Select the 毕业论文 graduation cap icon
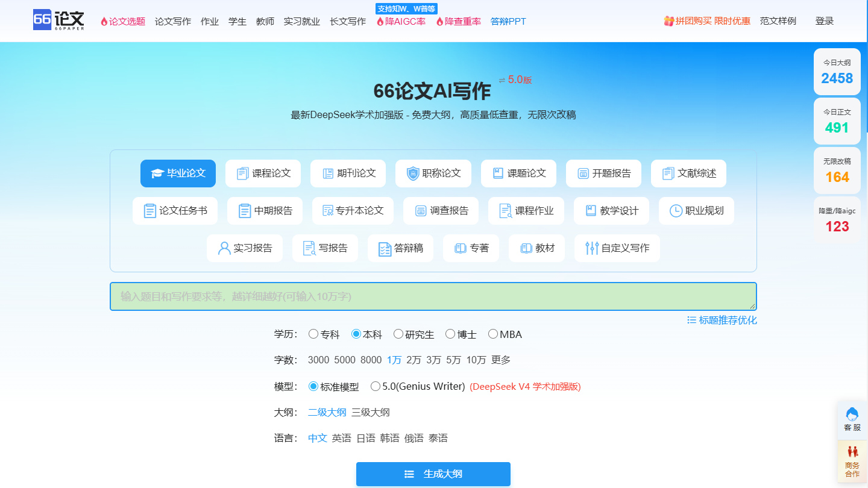 [x=157, y=174]
